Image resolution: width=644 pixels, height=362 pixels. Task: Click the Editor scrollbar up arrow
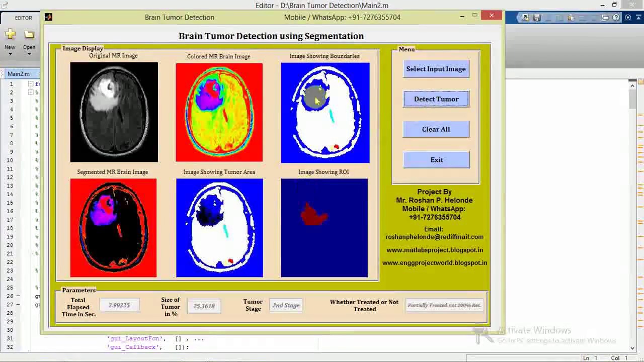[632, 86]
